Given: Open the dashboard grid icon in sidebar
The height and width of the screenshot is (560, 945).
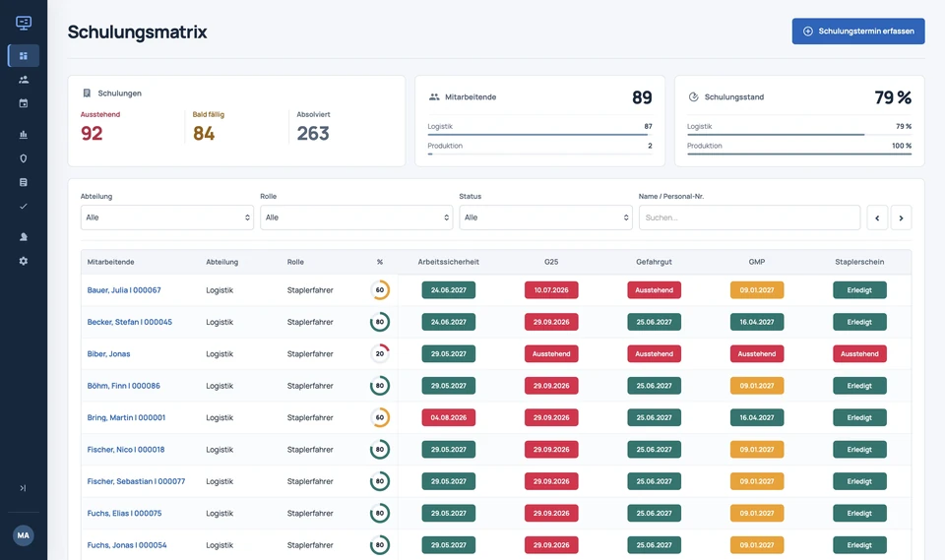Looking at the screenshot, I should click(24, 55).
